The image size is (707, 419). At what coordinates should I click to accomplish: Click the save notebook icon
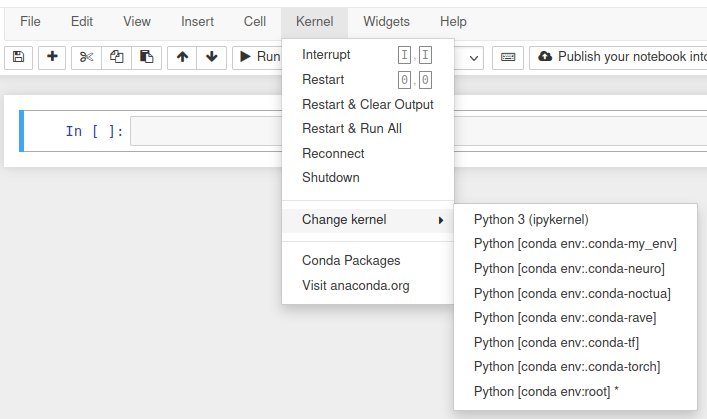(20, 57)
